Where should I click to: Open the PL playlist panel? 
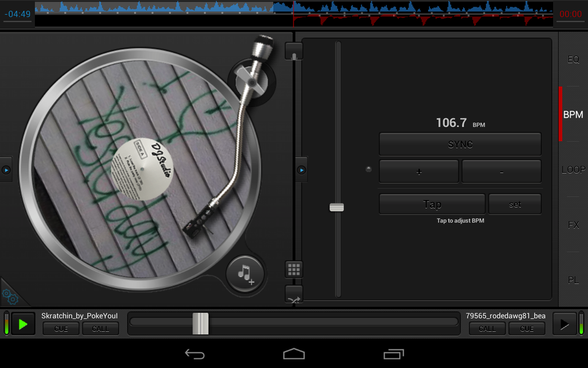(x=573, y=280)
